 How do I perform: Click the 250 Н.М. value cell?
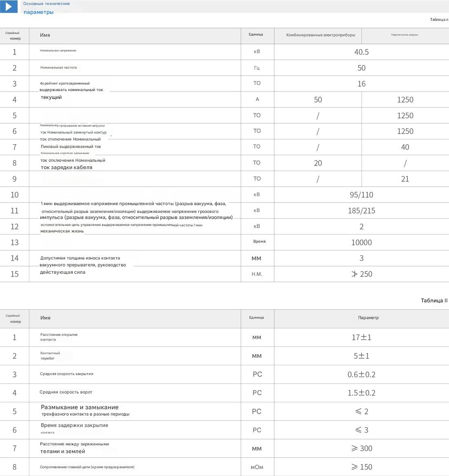(362, 274)
